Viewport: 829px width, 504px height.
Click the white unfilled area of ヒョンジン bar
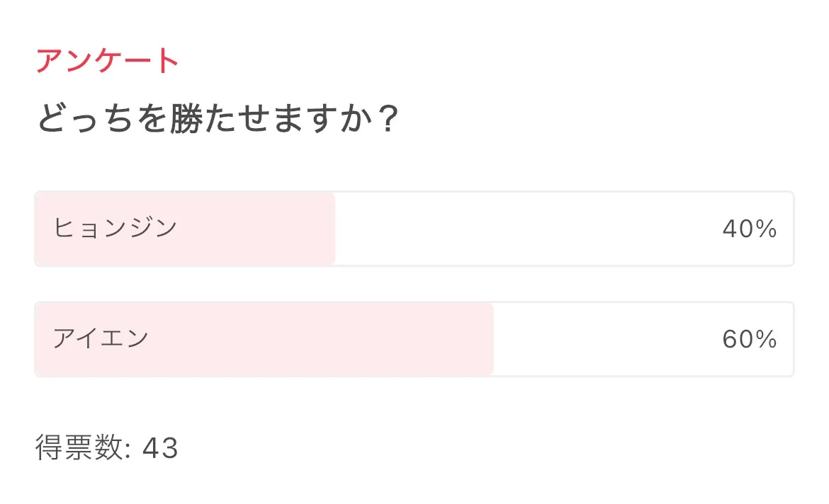(x=524, y=229)
